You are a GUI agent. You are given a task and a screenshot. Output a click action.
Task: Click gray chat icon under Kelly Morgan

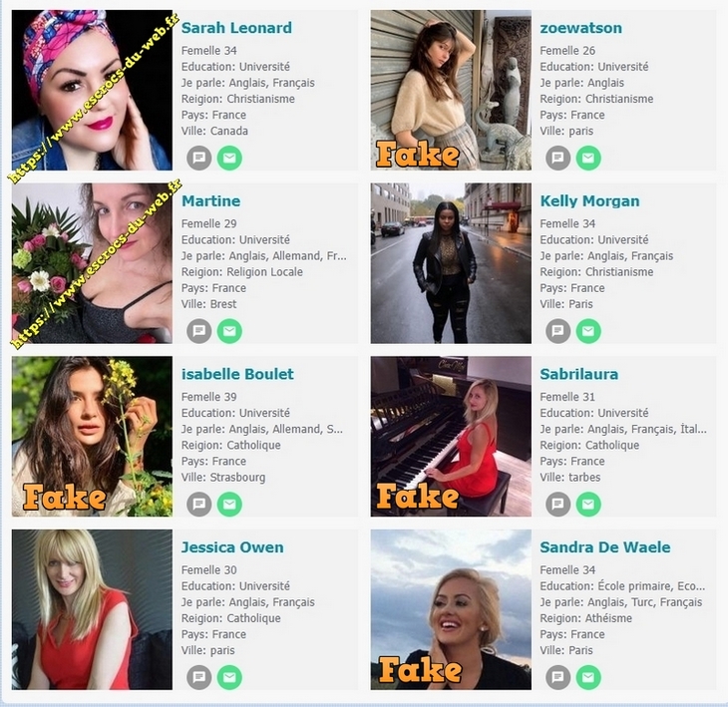pyautogui.click(x=557, y=331)
